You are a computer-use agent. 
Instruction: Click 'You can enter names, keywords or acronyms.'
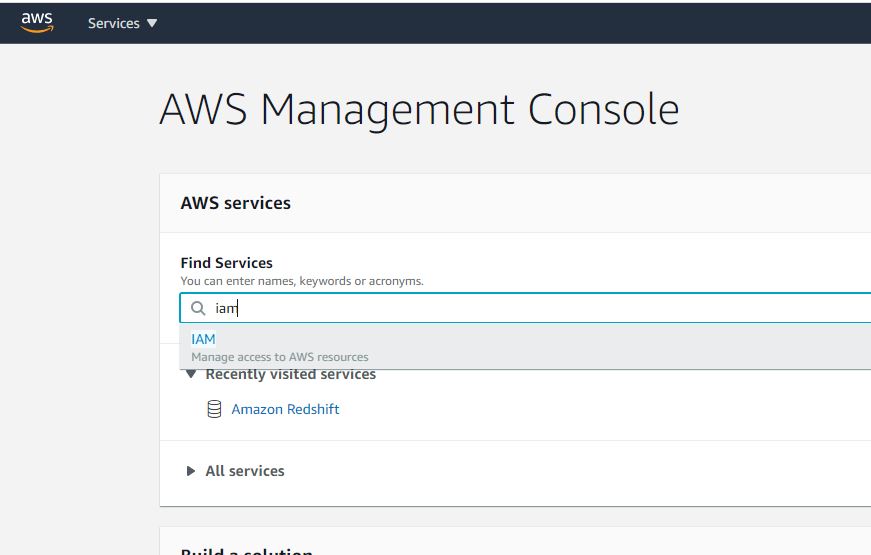coord(302,281)
